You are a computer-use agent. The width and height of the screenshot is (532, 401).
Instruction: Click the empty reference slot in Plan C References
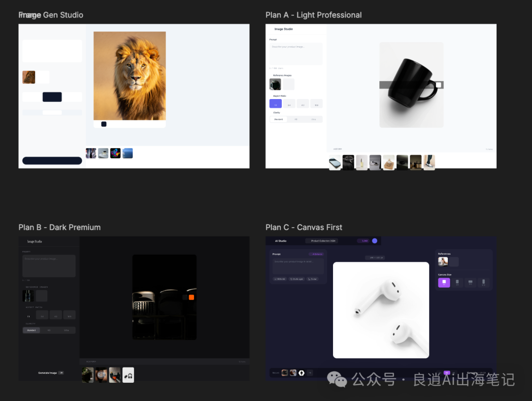pyautogui.click(x=454, y=262)
